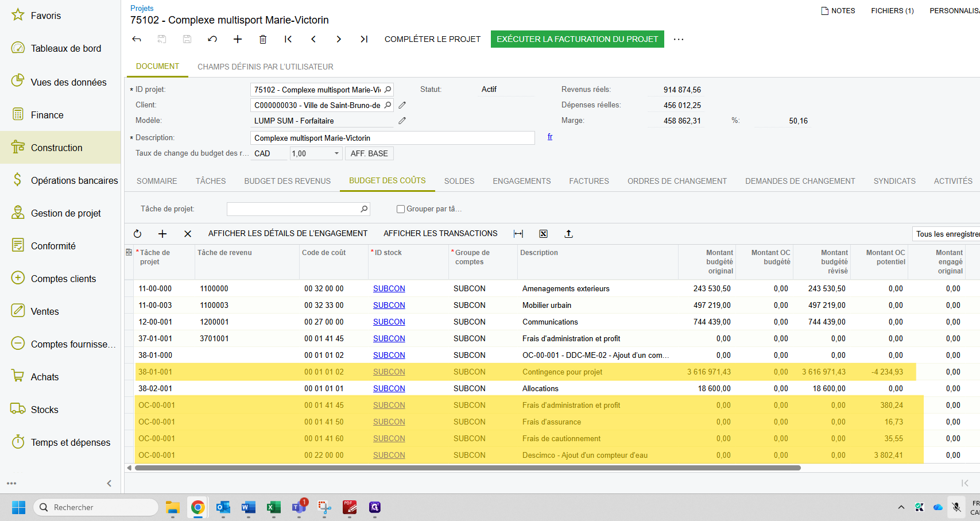The width and height of the screenshot is (980, 521).
Task: Enable the Grouper par tâche checkbox
Action: [401, 209]
